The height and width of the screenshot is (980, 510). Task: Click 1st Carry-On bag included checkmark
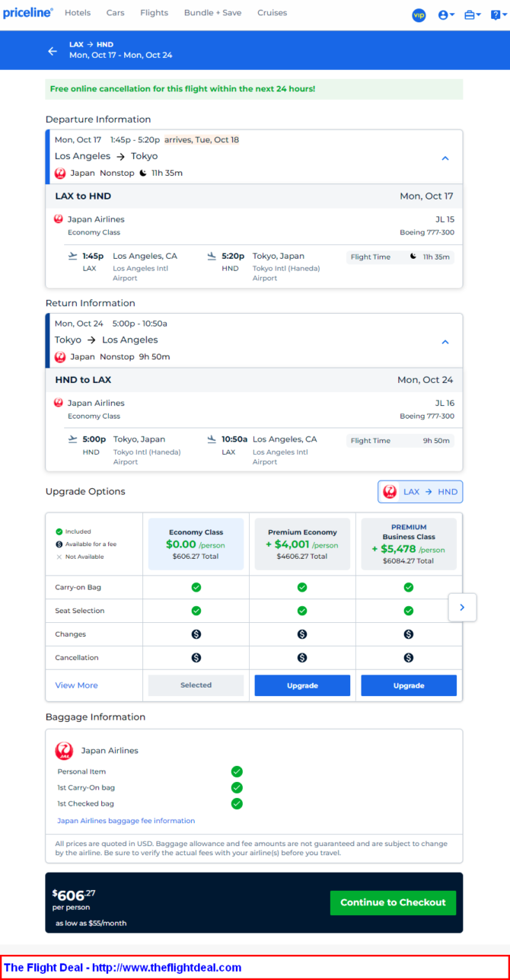tap(237, 787)
